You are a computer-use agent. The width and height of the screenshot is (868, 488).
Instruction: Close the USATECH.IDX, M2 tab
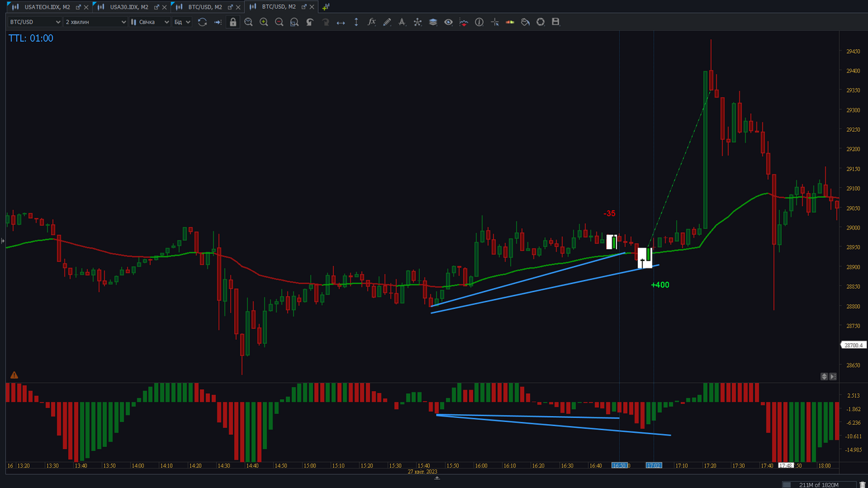pos(86,7)
